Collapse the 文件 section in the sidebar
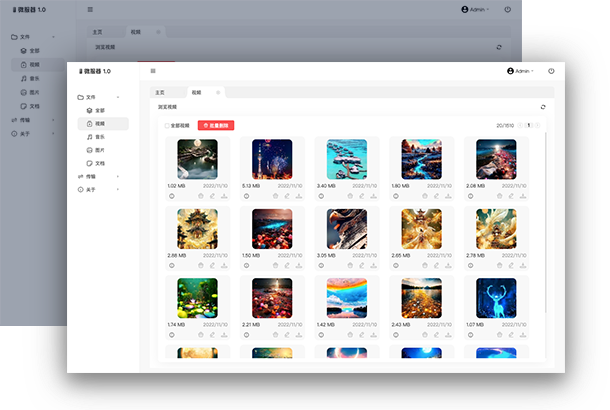Screen dimensions: 610x410 click(x=118, y=97)
